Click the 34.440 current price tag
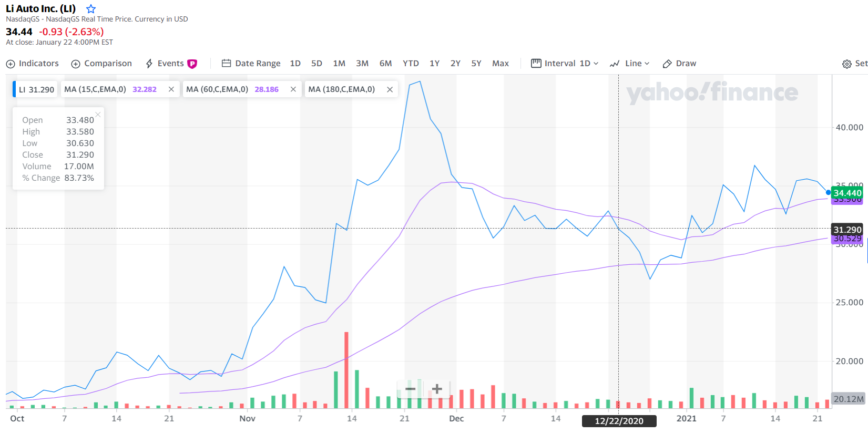The image size is (868, 434). coord(847,193)
